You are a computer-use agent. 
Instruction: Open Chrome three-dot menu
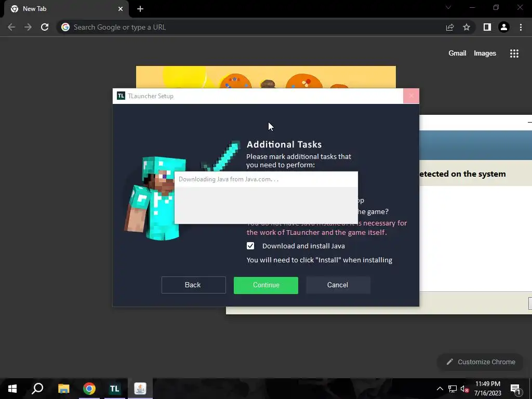521,27
